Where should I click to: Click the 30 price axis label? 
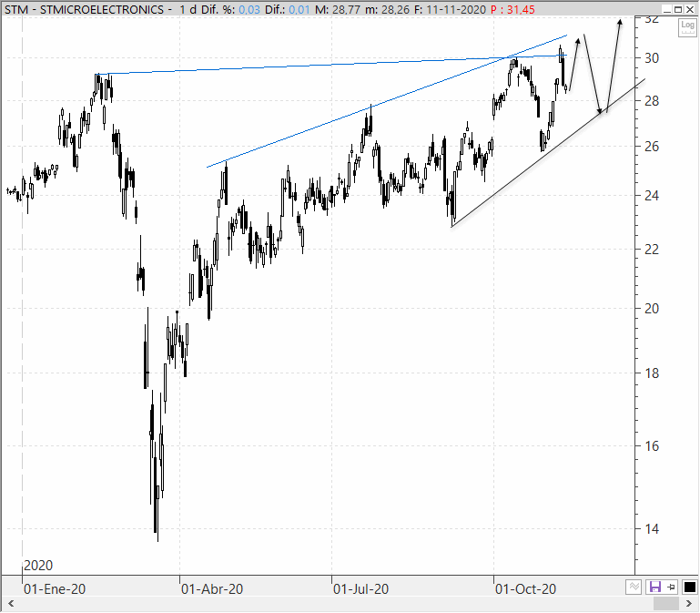[652, 58]
